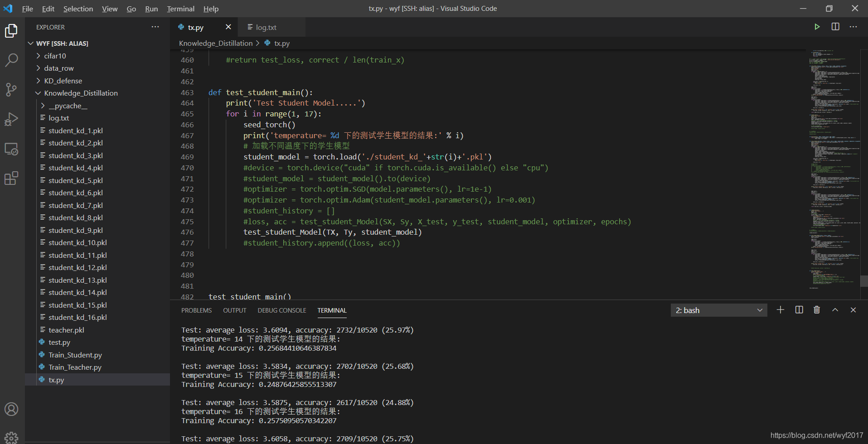Open the Source Control view
Viewport: 868px width, 444px height.
[11, 89]
